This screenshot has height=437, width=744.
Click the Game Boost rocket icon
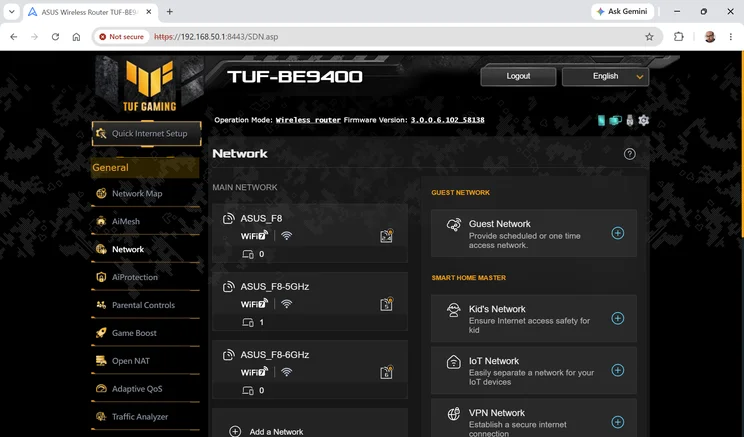pyautogui.click(x=101, y=333)
